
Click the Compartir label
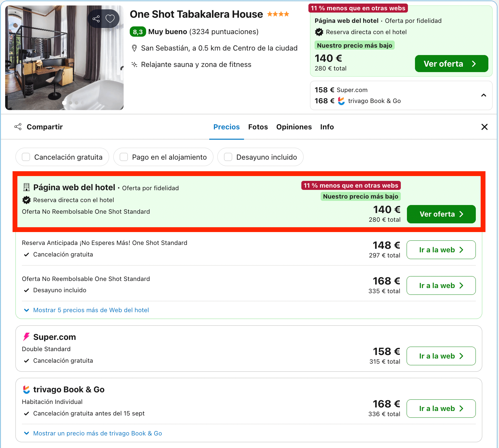pos(45,127)
